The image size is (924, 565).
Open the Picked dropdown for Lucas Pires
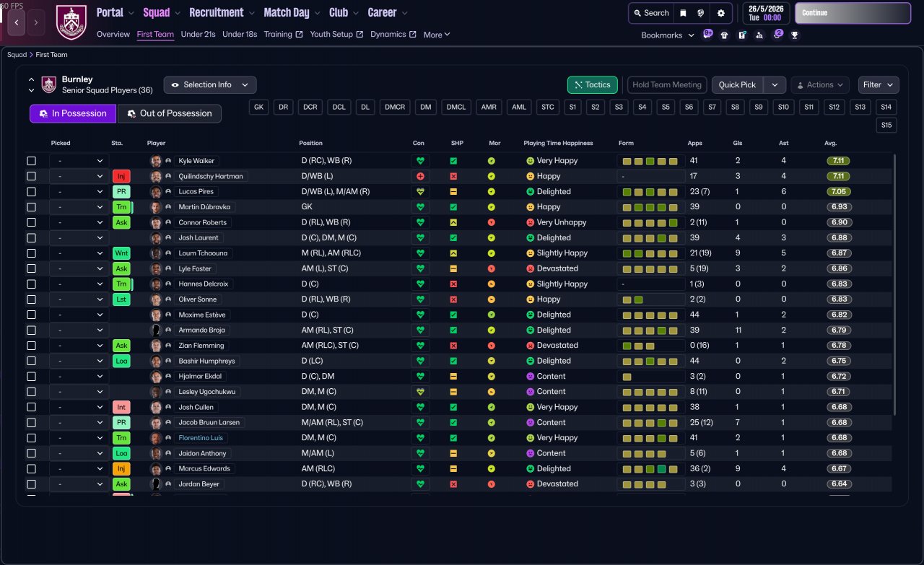tap(79, 192)
